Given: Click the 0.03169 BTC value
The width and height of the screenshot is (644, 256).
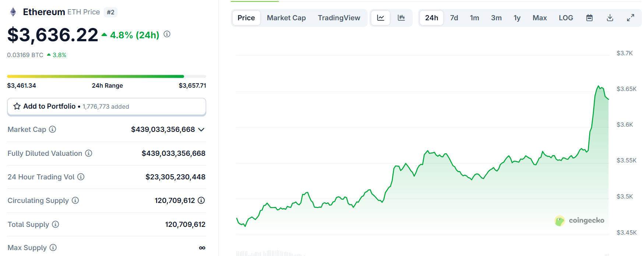Looking at the screenshot, I should [x=25, y=55].
